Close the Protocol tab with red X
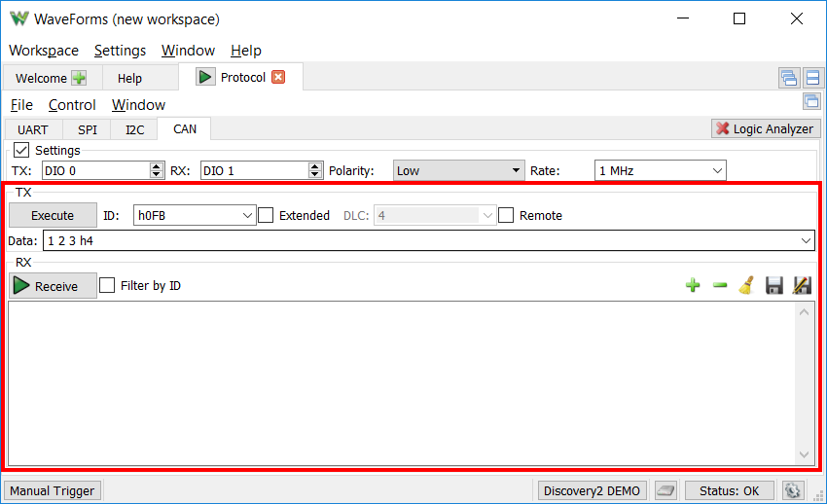The height and width of the screenshot is (504, 827). [x=278, y=77]
